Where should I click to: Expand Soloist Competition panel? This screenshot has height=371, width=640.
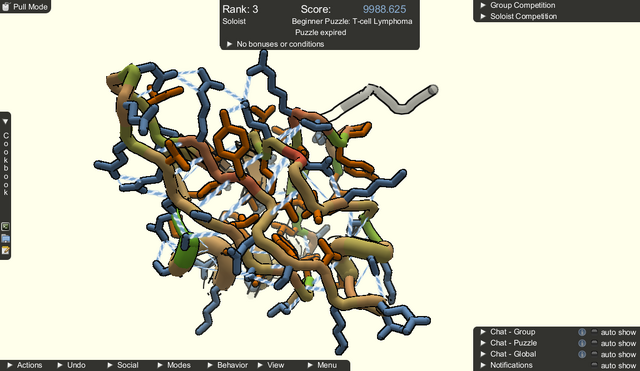point(483,16)
